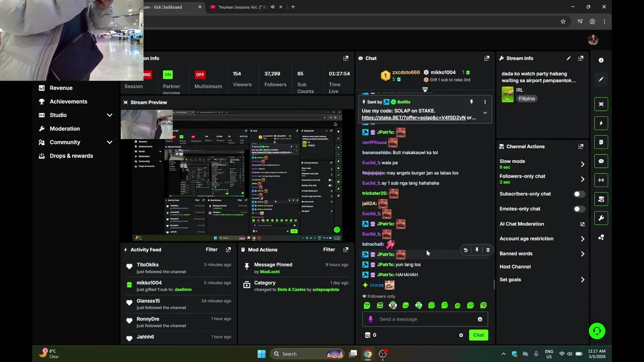Click Host Channel action
The width and height of the screenshot is (644, 362).
point(515,267)
